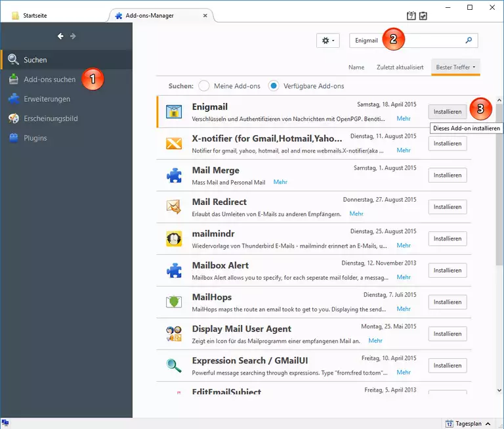Click the Enigmail add-on icon

(174, 112)
